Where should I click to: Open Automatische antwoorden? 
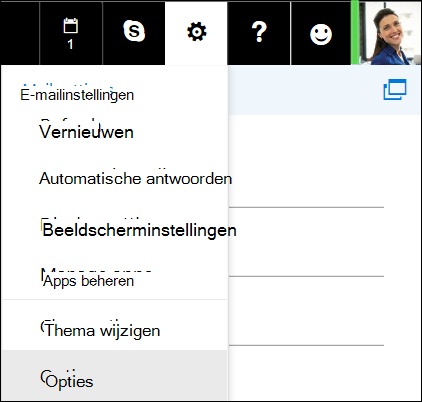point(135,178)
